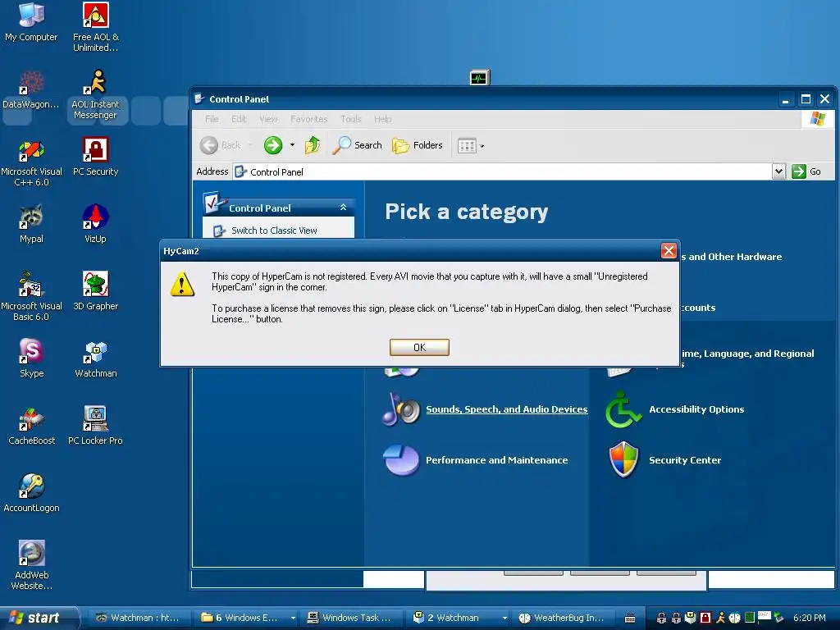The width and height of the screenshot is (840, 630).
Task: Select the 3D Grapher desktop icon
Action: (x=95, y=291)
